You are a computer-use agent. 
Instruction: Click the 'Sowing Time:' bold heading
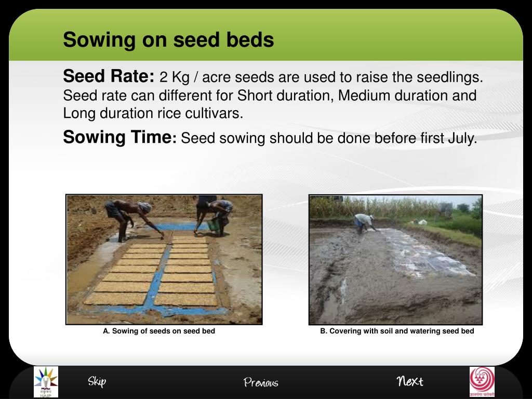[120, 137]
